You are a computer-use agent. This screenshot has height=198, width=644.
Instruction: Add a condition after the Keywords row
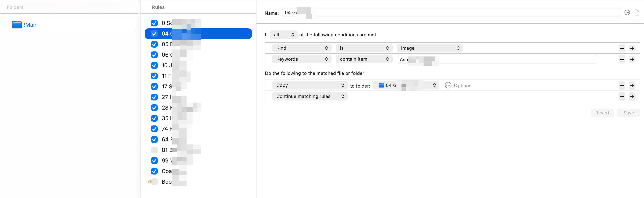tap(632, 59)
